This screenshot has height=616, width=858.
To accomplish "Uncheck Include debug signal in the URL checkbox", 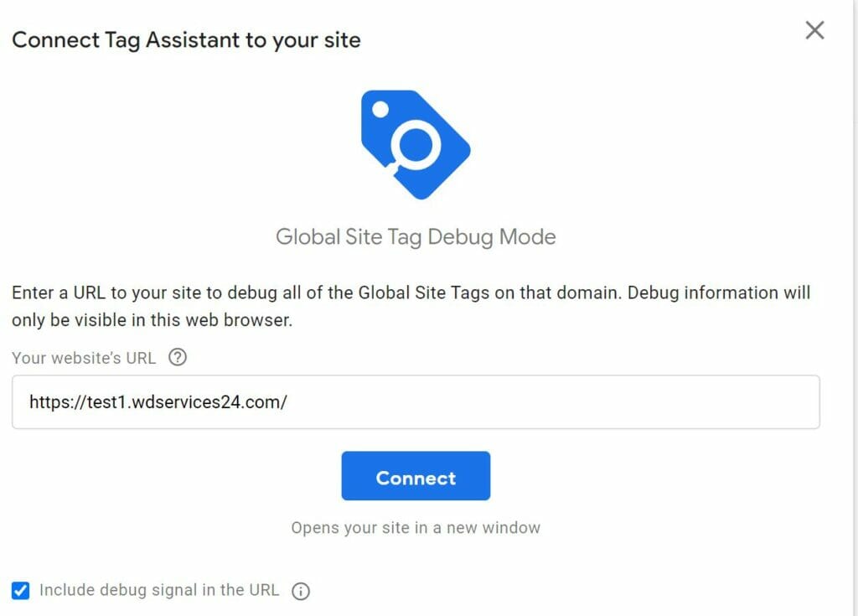I will pyautogui.click(x=20, y=590).
